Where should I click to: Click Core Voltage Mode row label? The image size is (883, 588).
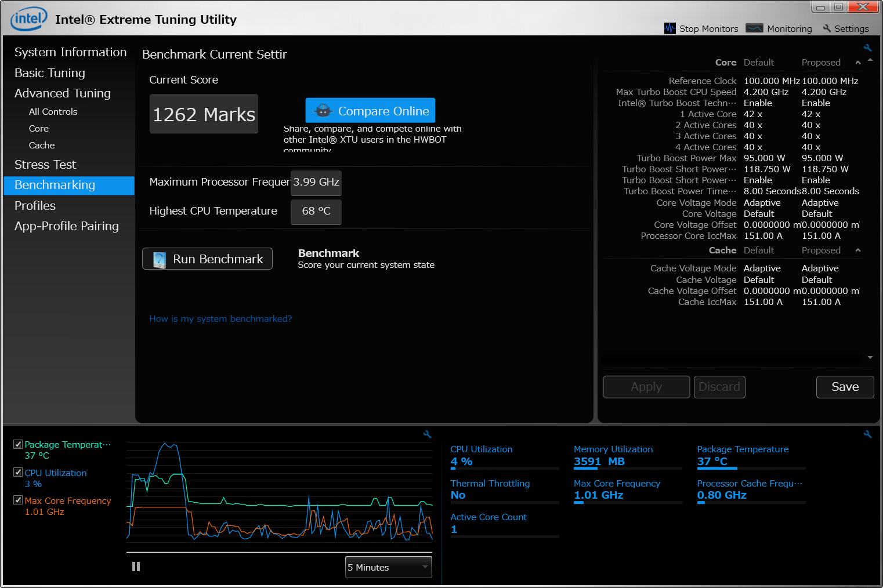(x=696, y=203)
